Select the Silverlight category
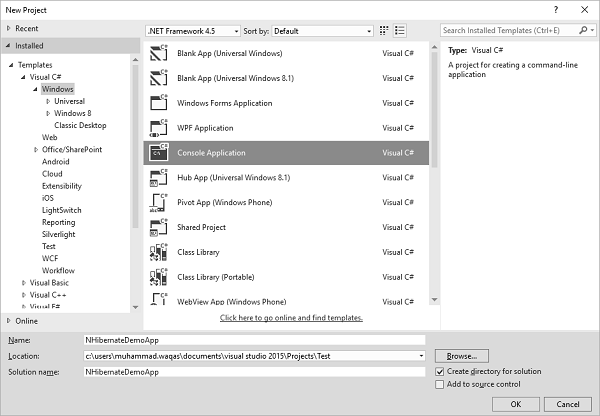600x416 pixels. [x=59, y=235]
